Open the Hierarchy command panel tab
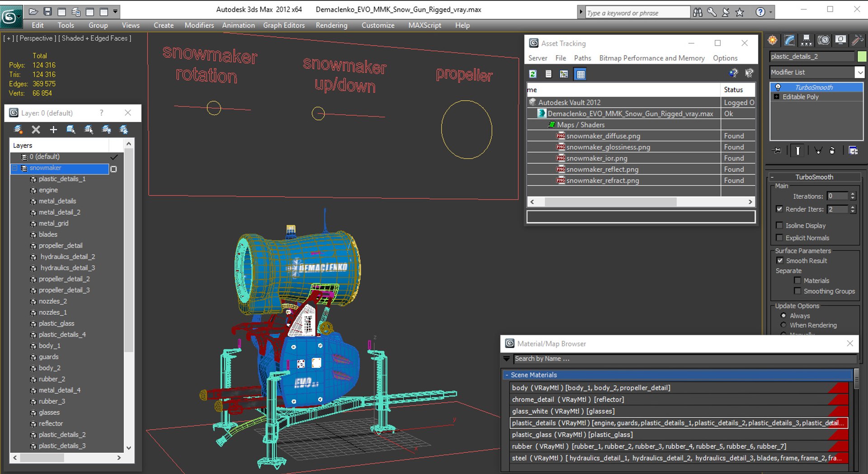Image resolution: width=868 pixels, height=474 pixels. point(806,40)
